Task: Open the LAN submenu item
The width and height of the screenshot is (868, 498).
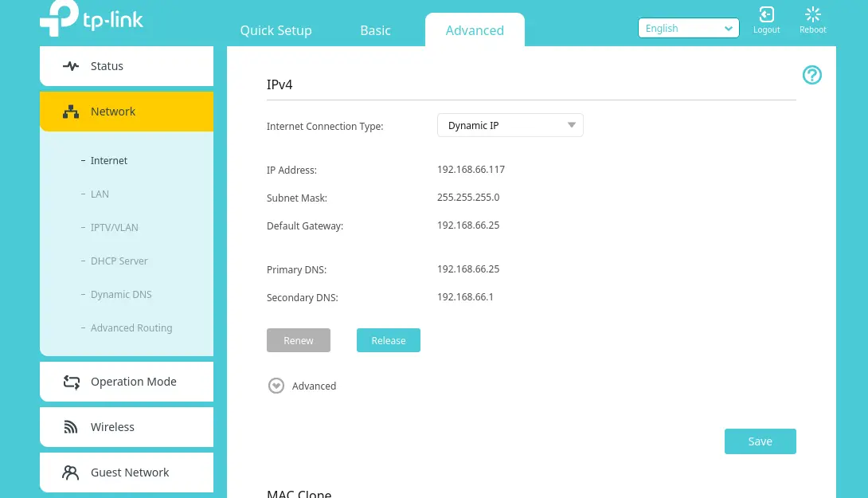Action: 100,194
